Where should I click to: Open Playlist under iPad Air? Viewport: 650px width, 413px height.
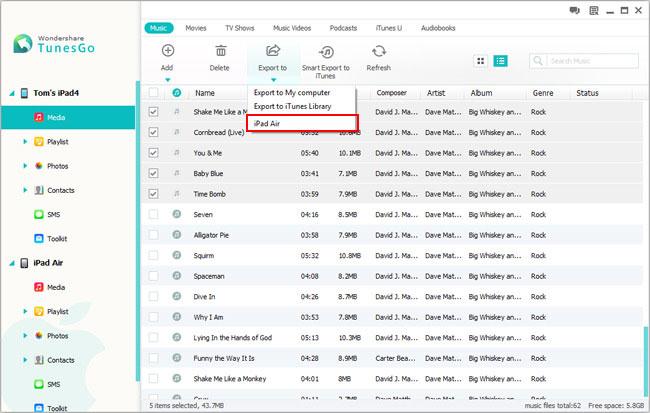pyautogui.click(x=58, y=311)
